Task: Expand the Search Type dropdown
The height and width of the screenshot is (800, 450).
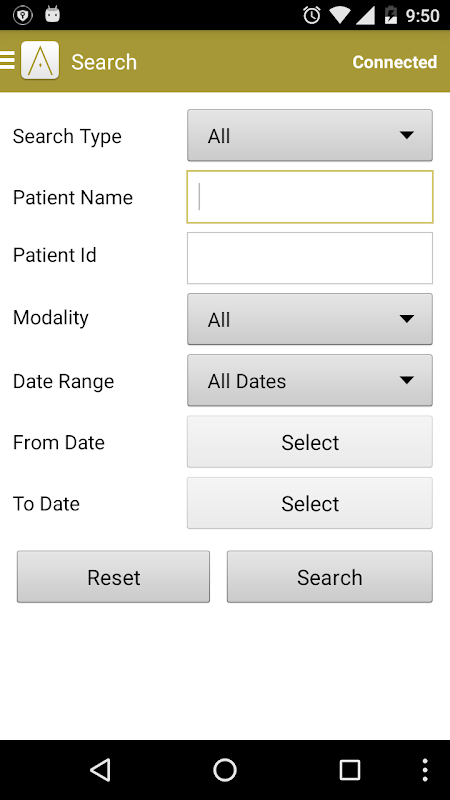Action: (310, 135)
